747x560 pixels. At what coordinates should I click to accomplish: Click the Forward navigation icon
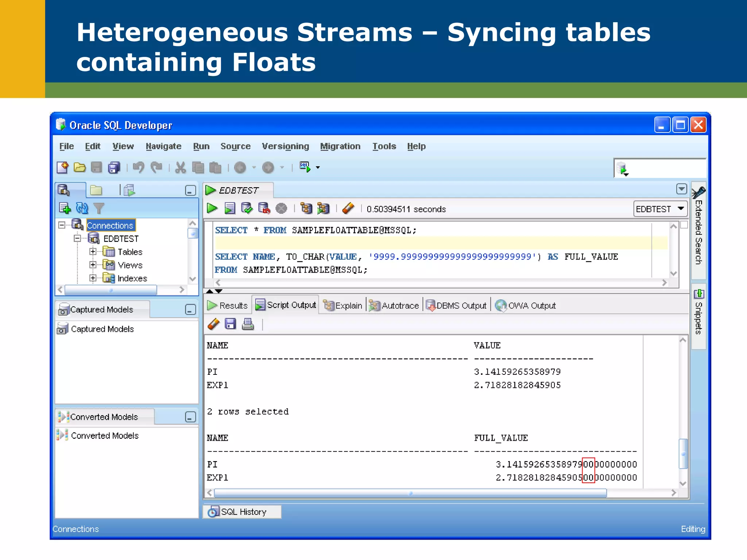coord(268,167)
